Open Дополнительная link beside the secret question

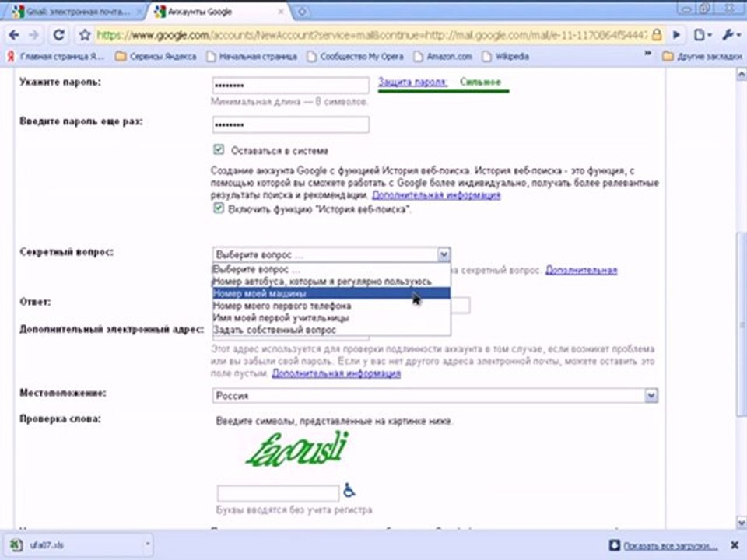[x=581, y=270]
